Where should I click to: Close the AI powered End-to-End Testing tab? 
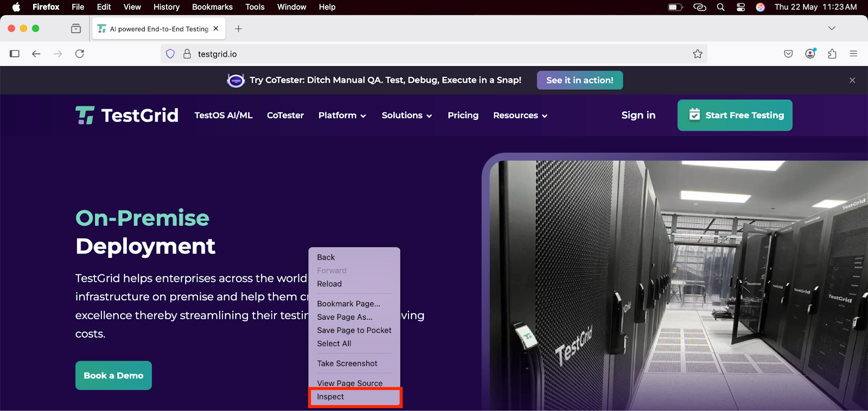click(216, 29)
